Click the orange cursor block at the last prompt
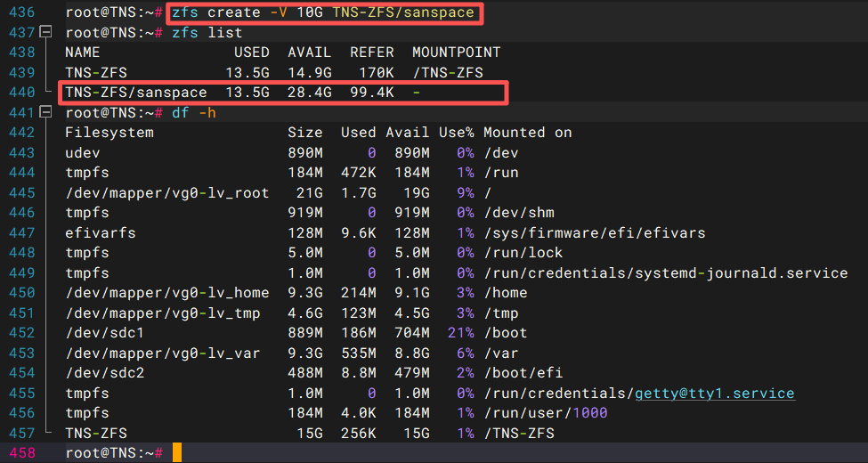Image resolution: width=868 pixels, height=463 pixels. click(x=176, y=453)
